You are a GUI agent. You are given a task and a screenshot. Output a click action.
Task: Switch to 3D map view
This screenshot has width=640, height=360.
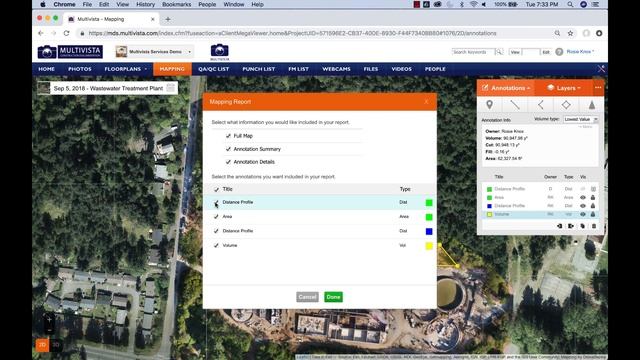tap(56, 345)
